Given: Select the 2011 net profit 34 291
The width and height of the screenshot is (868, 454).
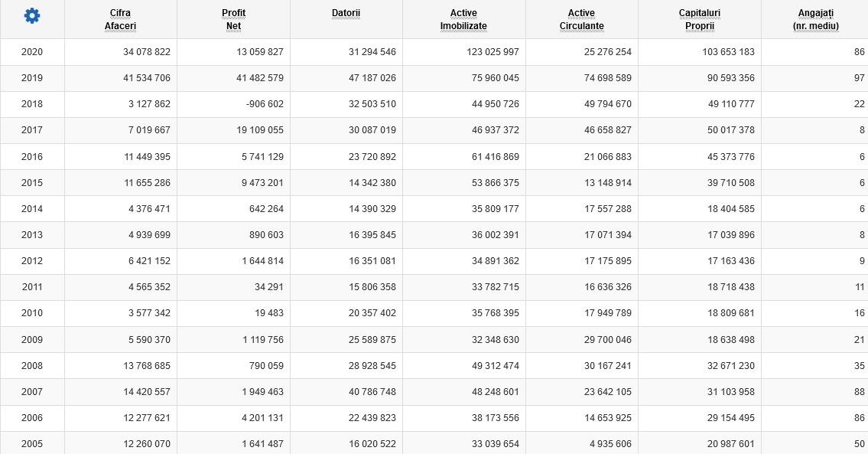Looking at the screenshot, I should click(269, 286).
